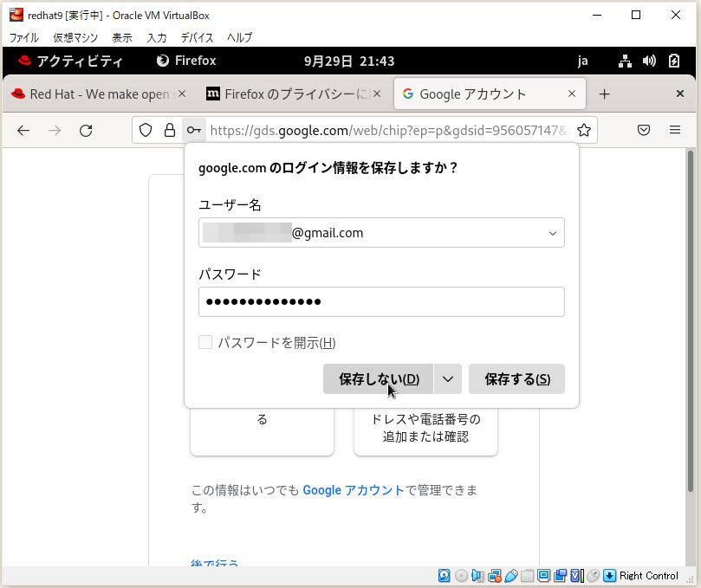The width and height of the screenshot is (701, 588).
Task: Click VirtualBox host key arrow icon
Action: click(609, 576)
